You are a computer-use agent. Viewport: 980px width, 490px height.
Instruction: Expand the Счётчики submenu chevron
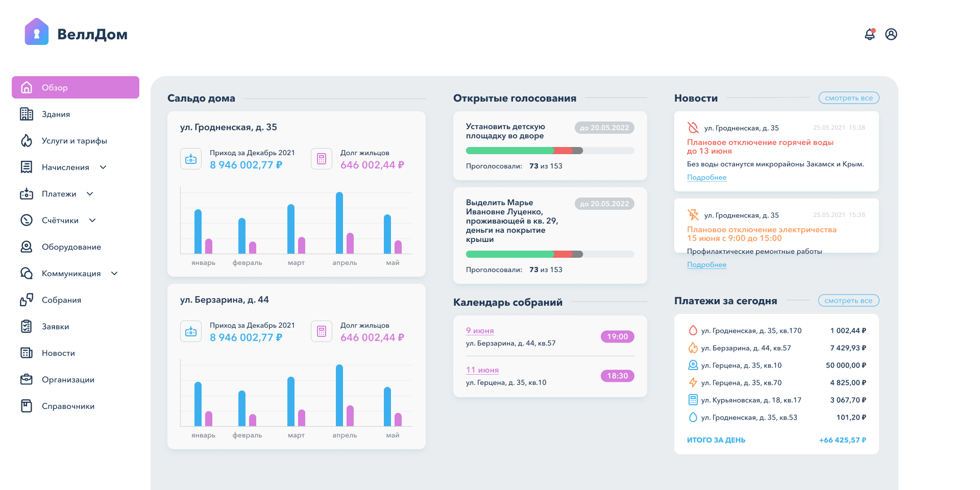click(92, 220)
